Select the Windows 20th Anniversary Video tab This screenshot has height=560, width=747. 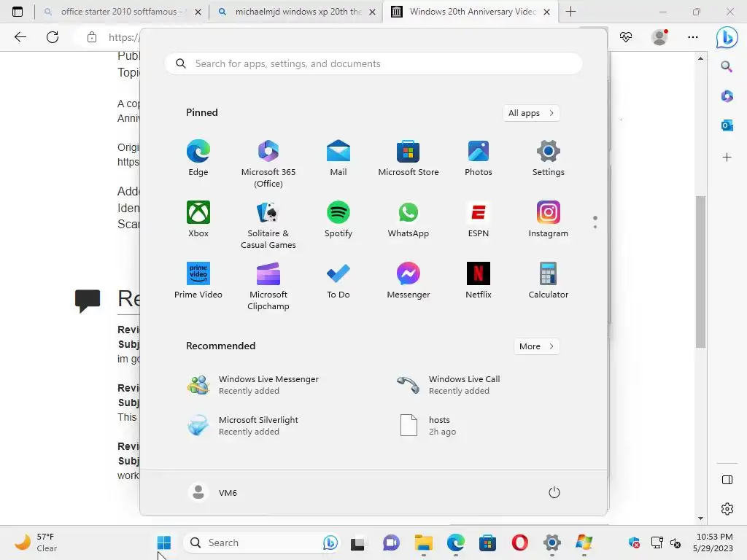pyautogui.click(x=471, y=12)
